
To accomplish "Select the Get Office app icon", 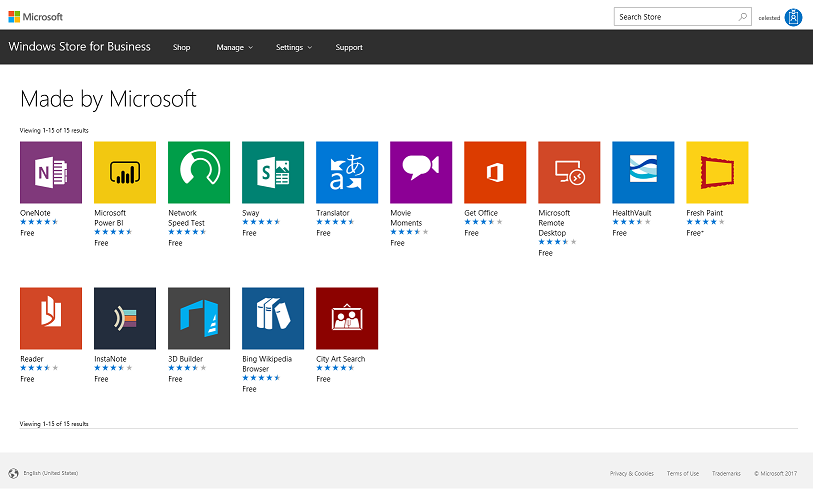I will (495, 172).
